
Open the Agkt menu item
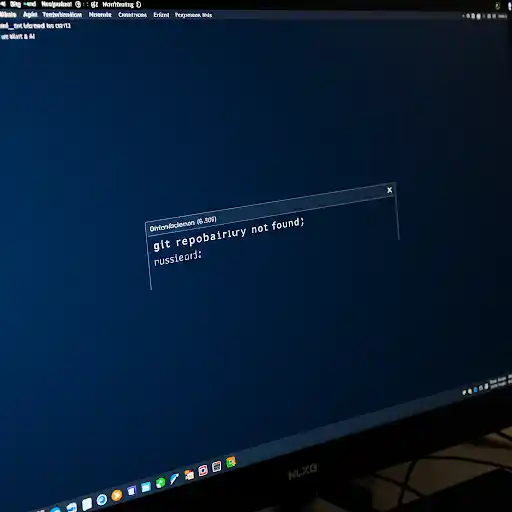click(x=30, y=15)
